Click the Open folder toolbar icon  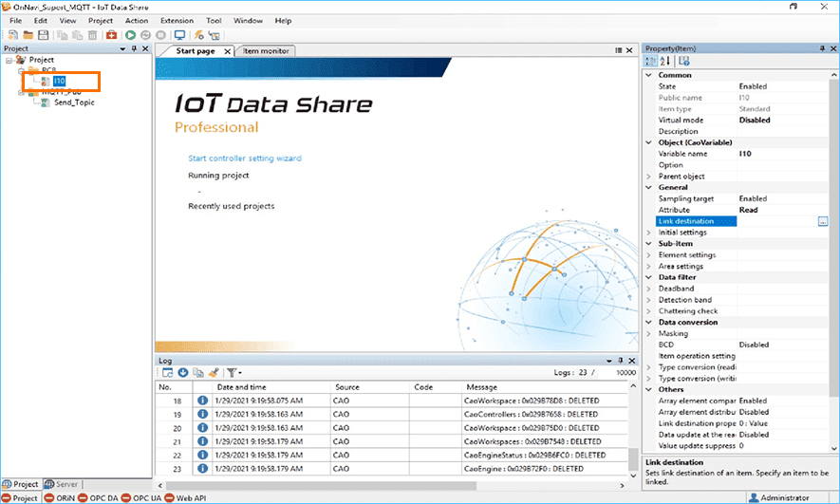tap(28, 35)
